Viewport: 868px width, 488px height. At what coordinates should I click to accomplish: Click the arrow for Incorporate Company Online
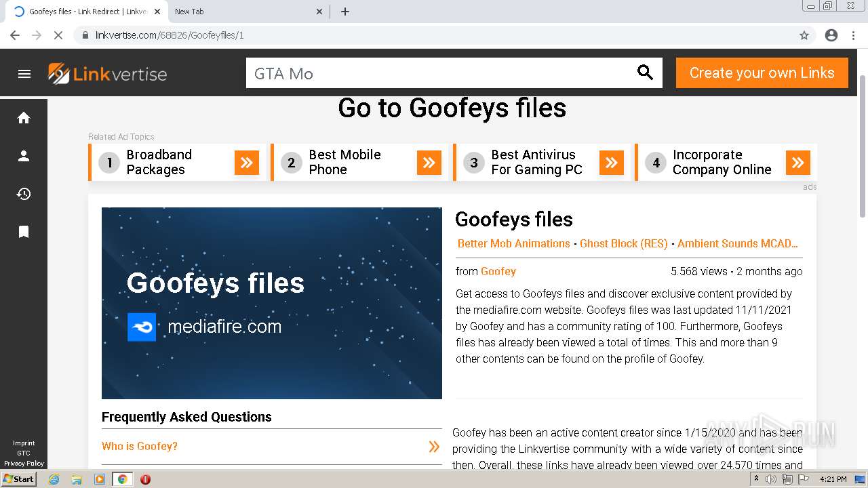798,163
